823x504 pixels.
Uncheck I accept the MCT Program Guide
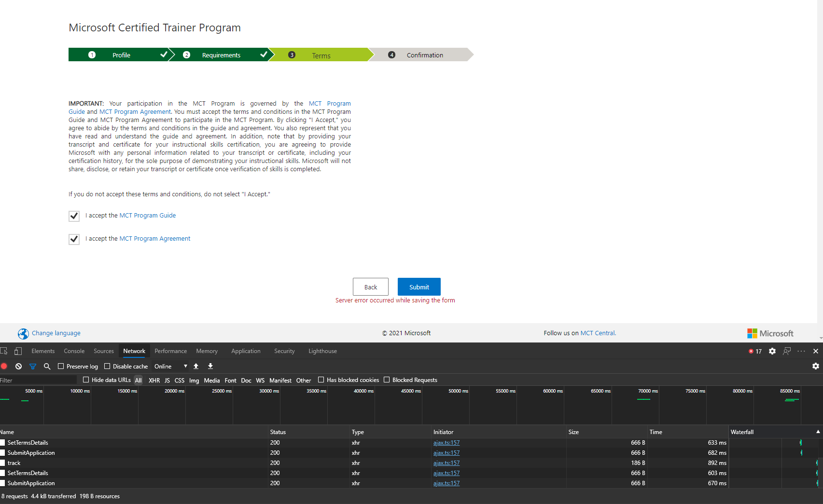click(74, 216)
